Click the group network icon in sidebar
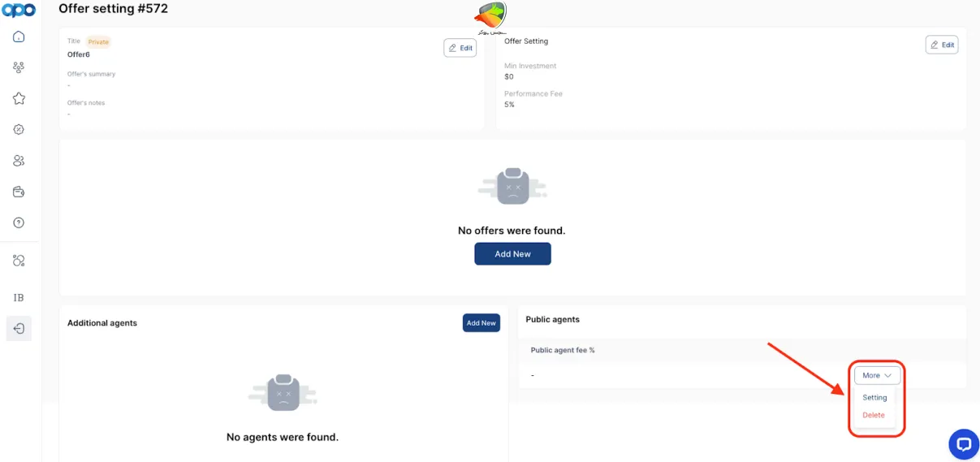This screenshot has height=462, width=980. 19,68
